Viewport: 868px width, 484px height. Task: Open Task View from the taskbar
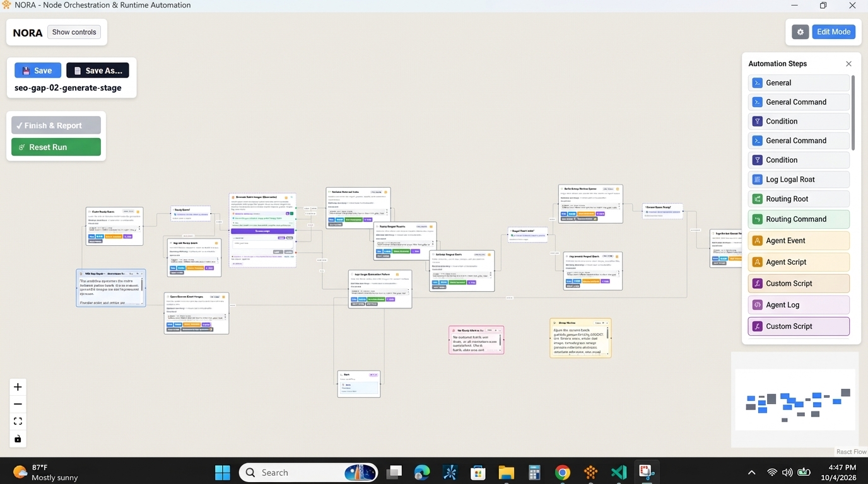(x=394, y=472)
